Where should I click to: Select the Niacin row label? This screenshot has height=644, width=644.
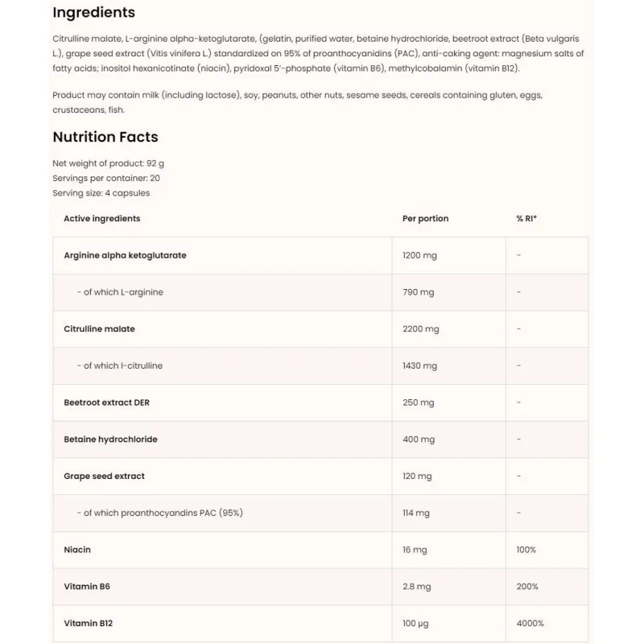76,550
